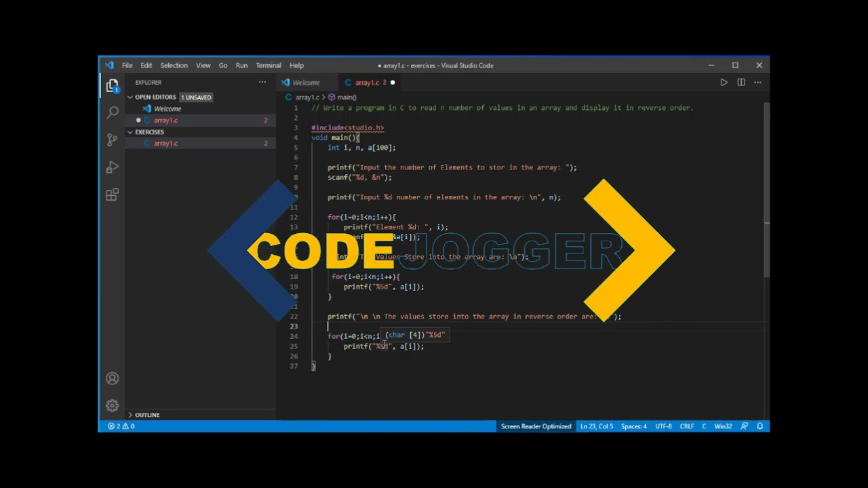Viewport: 868px width, 488px height.
Task: Click the 1 UNSAVED badge
Action: (197, 98)
